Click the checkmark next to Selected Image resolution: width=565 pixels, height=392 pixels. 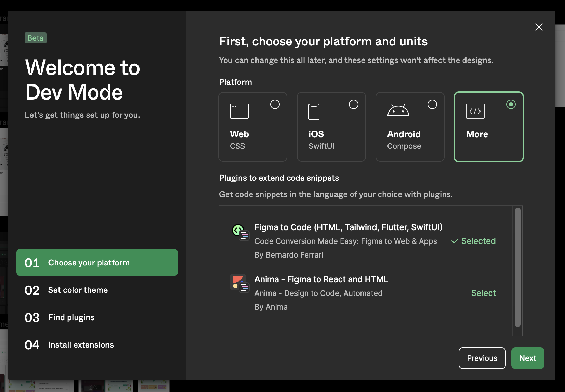tap(455, 241)
